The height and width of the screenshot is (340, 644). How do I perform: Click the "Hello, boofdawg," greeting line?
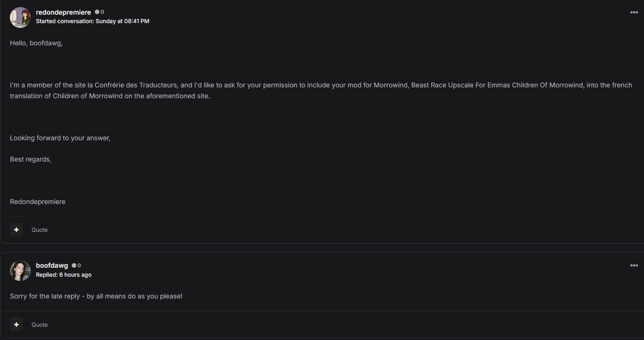pyautogui.click(x=36, y=43)
